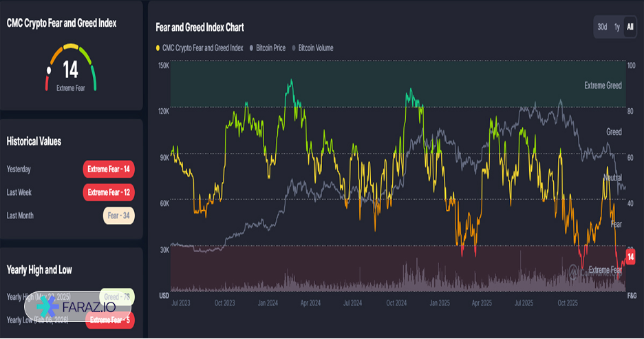
Task: Click the 60K price axis label
Action: tap(164, 203)
